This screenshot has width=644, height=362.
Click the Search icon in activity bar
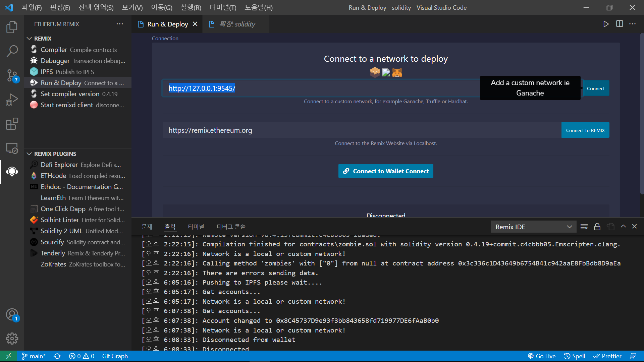tap(12, 51)
